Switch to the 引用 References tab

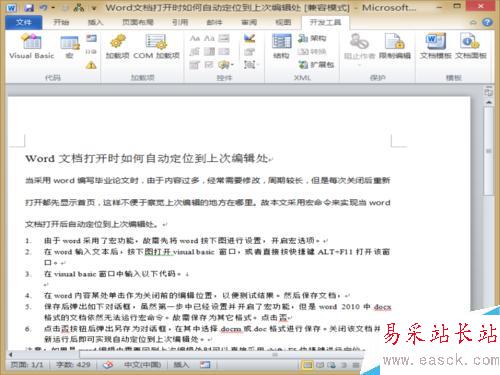[180, 22]
